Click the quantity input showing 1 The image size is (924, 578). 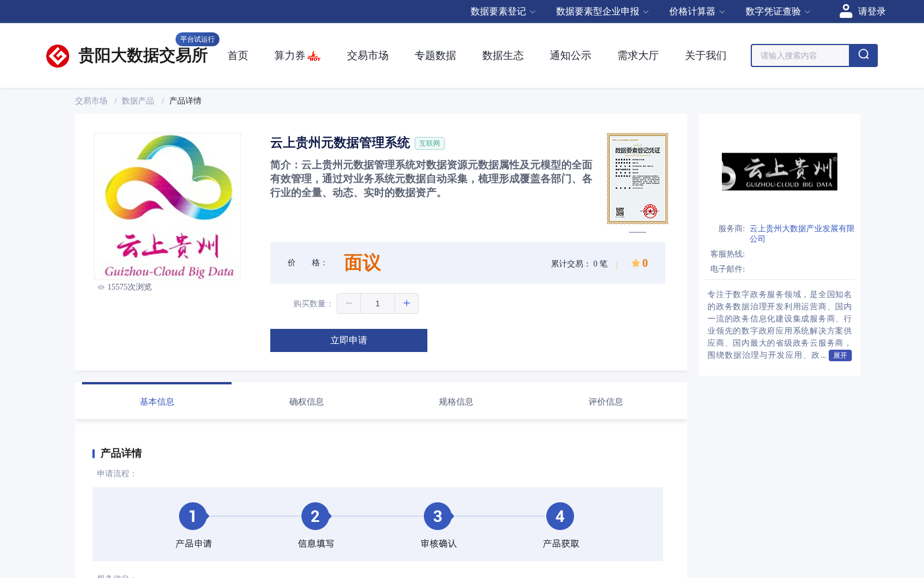378,303
